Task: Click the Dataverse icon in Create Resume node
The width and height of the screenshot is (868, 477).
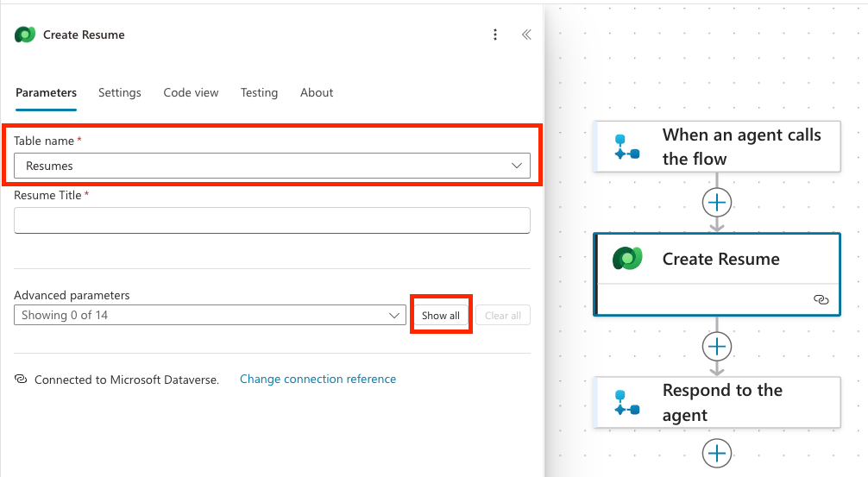Action: (627, 259)
